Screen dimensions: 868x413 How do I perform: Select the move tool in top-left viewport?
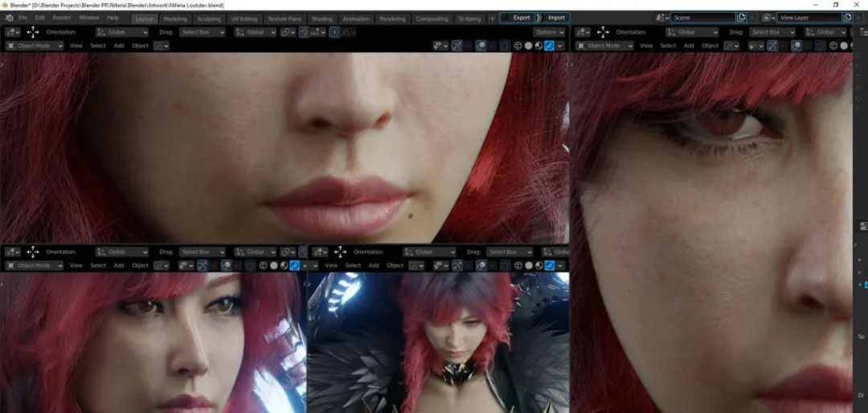tap(33, 32)
